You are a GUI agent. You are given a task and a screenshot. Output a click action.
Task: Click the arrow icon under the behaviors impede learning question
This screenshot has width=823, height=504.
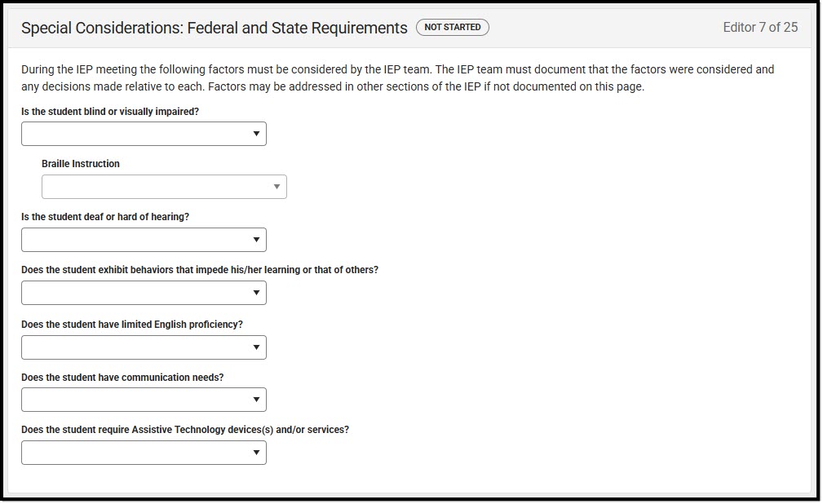click(x=256, y=293)
